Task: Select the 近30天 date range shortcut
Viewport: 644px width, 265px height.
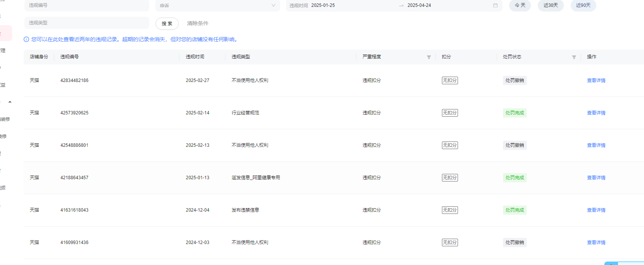Action: pyautogui.click(x=550, y=5)
